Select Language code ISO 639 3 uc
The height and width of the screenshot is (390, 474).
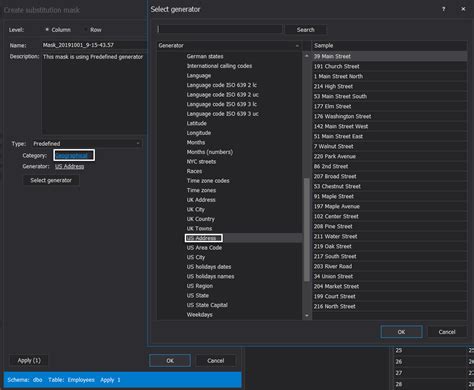(223, 114)
